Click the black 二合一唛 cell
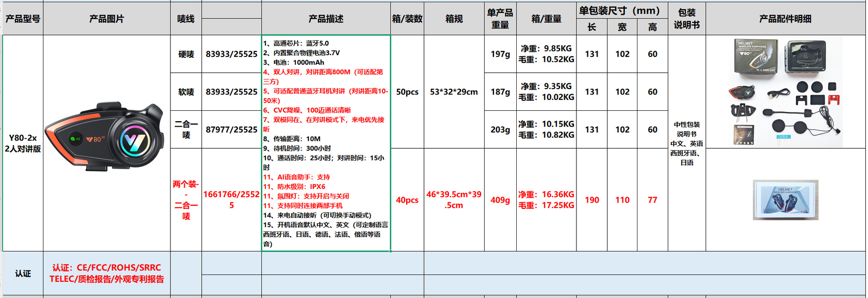This screenshot has height=298, width=868. pos(186,129)
